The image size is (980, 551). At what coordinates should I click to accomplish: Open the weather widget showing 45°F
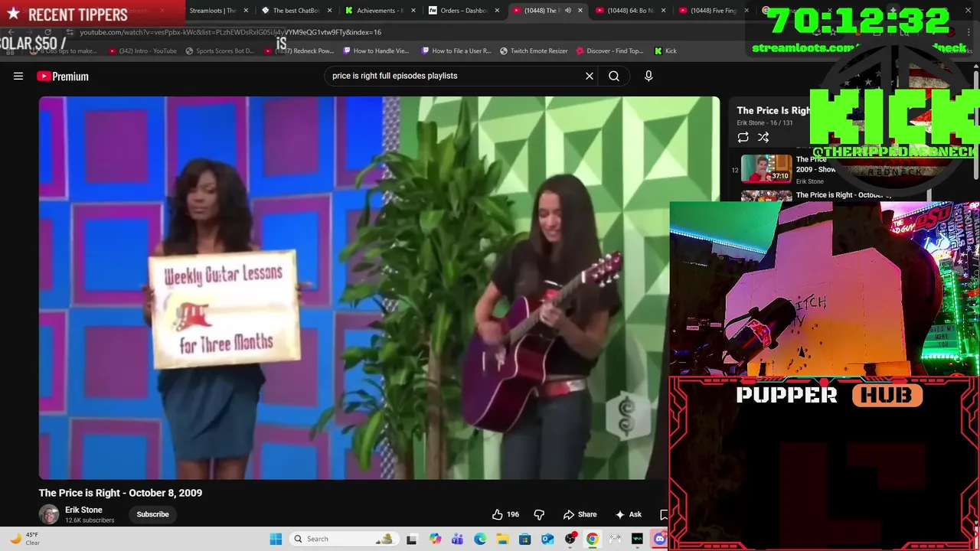(x=24, y=539)
